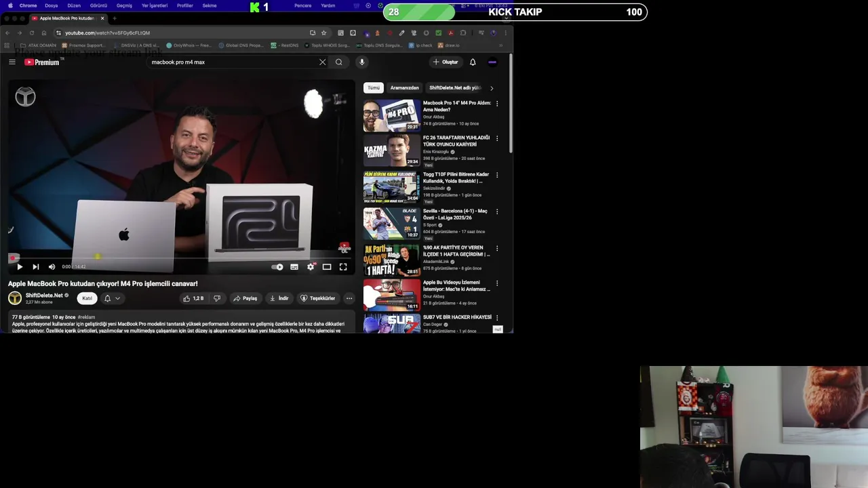Open options for the FC 26 video
The image size is (868, 488).
[x=497, y=138]
